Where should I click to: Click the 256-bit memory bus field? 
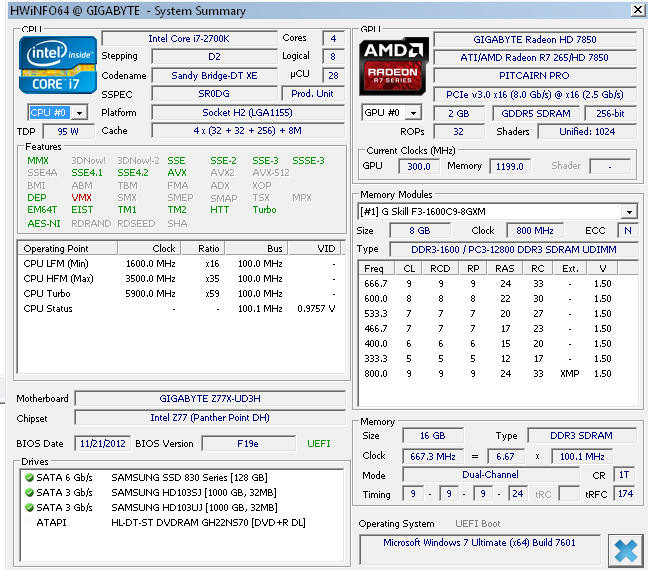[x=610, y=113]
